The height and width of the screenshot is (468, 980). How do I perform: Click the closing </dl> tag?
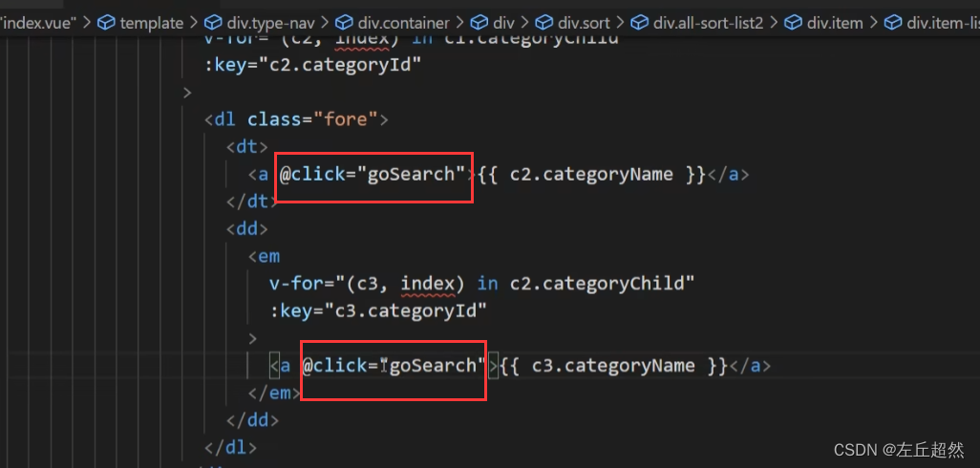(230, 447)
